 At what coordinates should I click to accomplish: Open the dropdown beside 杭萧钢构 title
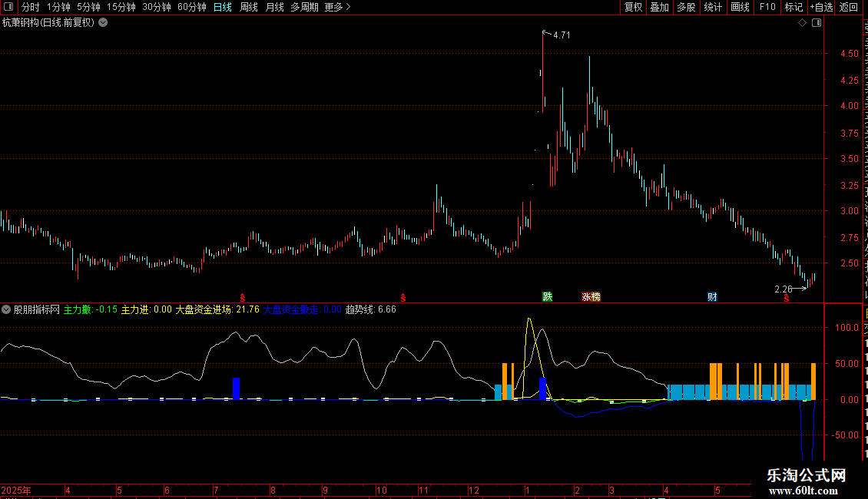tap(103, 23)
